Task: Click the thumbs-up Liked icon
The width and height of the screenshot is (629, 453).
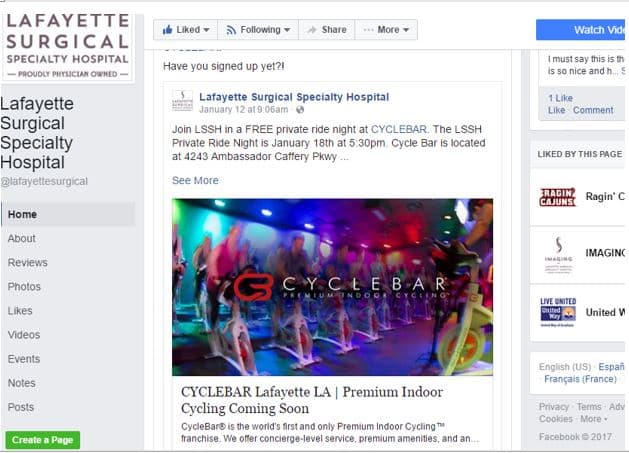Action: click(167, 30)
